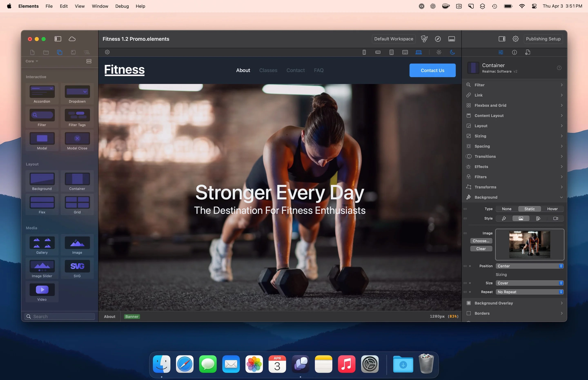Open the info inspector tab icon

pyautogui.click(x=514, y=52)
